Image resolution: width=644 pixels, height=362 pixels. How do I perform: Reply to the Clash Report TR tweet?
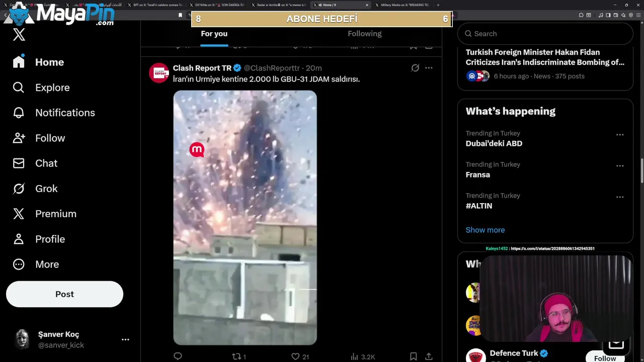(178, 356)
